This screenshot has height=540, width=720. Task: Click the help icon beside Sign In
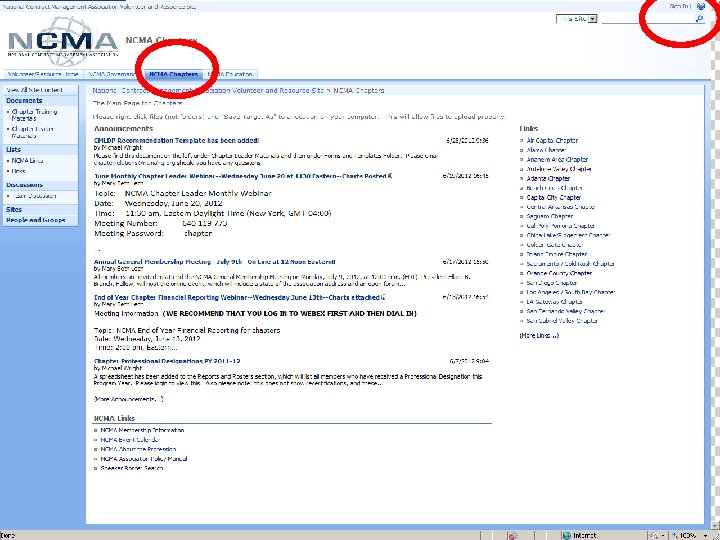[701, 6]
